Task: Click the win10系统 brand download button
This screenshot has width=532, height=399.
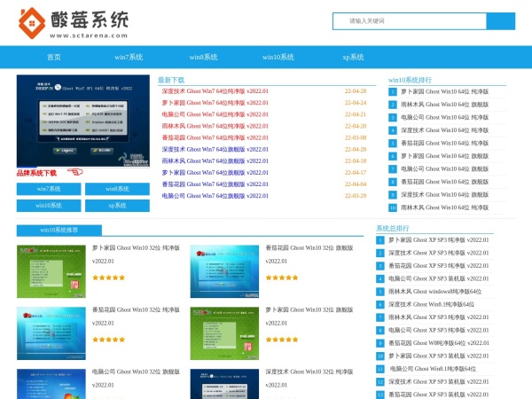Action: click(49, 206)
